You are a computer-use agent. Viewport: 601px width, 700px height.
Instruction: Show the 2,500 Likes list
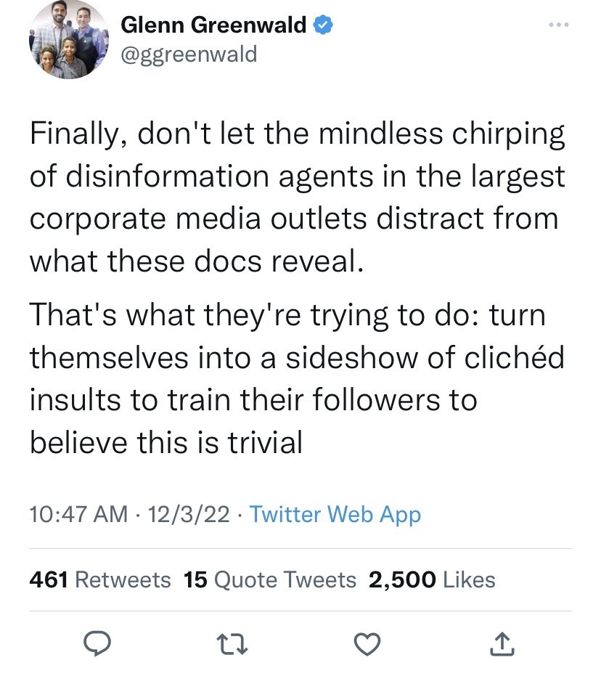click(432, 579)
